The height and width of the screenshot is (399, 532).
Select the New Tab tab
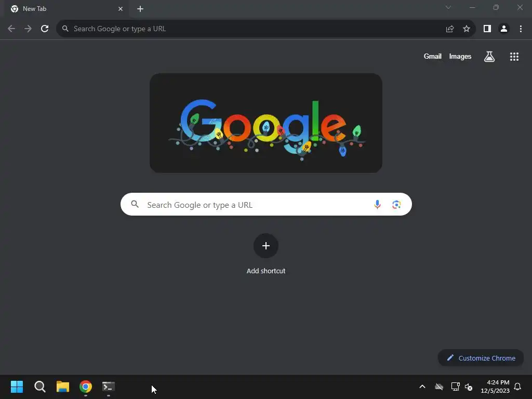(66, 9)
